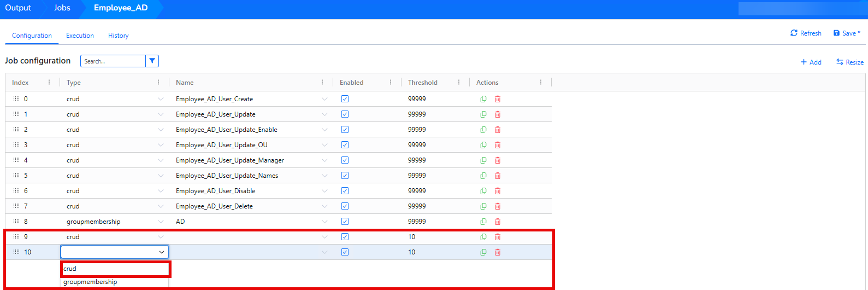Copy the Employee_AD_User_Disable row
This screenshot has width=868, height=290.
(483, 191)
